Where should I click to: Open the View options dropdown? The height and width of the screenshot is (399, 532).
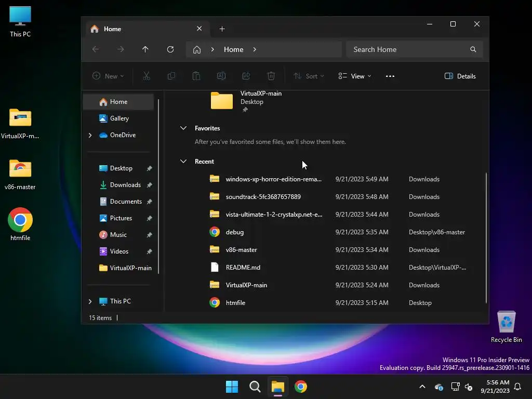[355, 76]
